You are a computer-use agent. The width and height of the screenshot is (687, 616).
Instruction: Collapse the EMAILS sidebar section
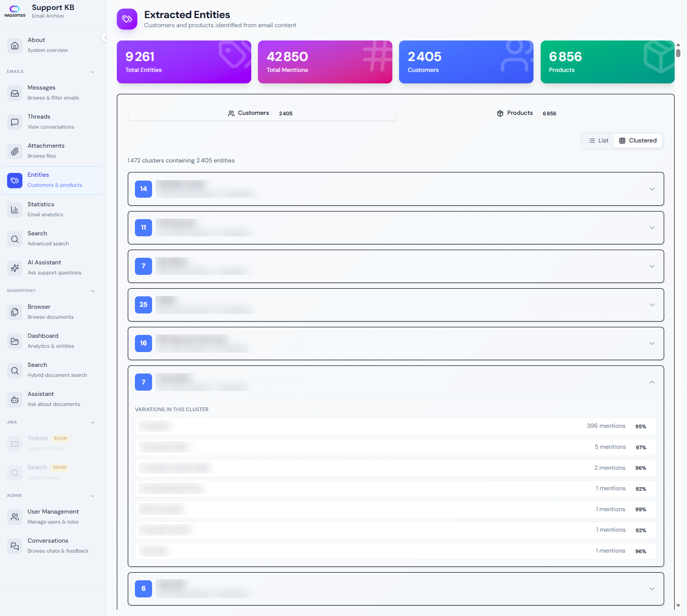click(92, 72)
